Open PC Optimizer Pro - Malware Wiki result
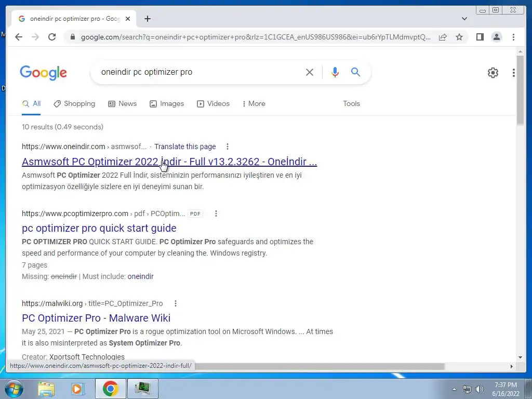Image resolution: width=532 pixels, height=399 pixels. click(x=96, y=318)
